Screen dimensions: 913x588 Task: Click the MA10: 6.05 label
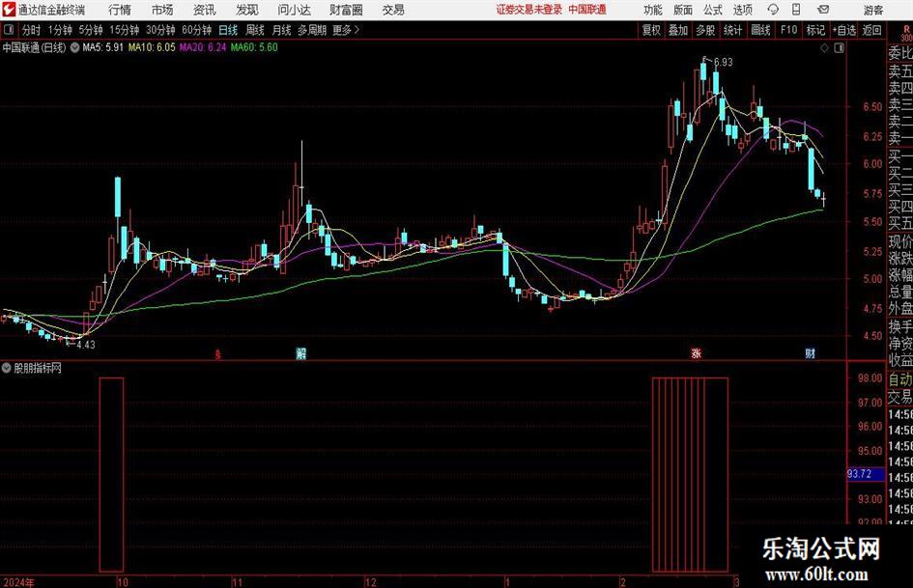(152, 47)
